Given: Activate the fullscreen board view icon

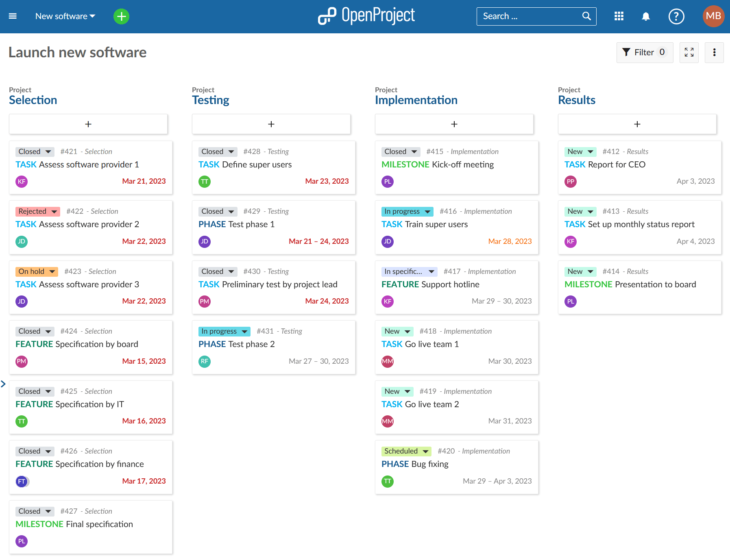Looking at the screenshot, I should pos(689,52).
